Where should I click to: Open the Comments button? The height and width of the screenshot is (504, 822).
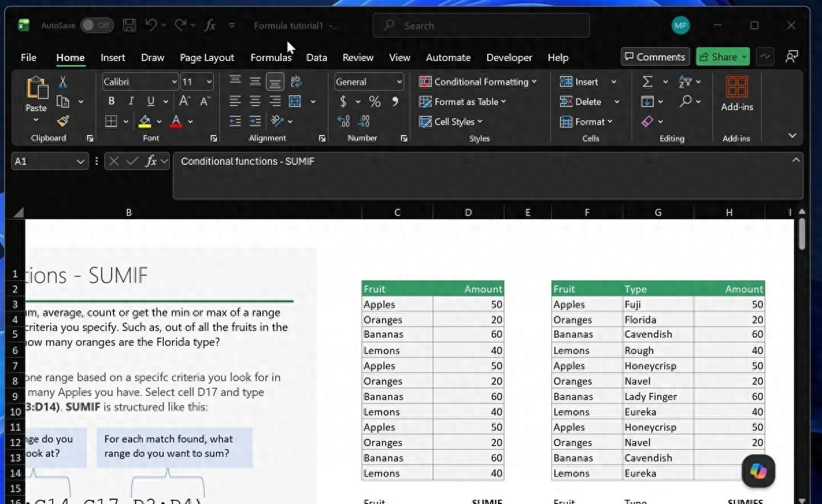655,57
